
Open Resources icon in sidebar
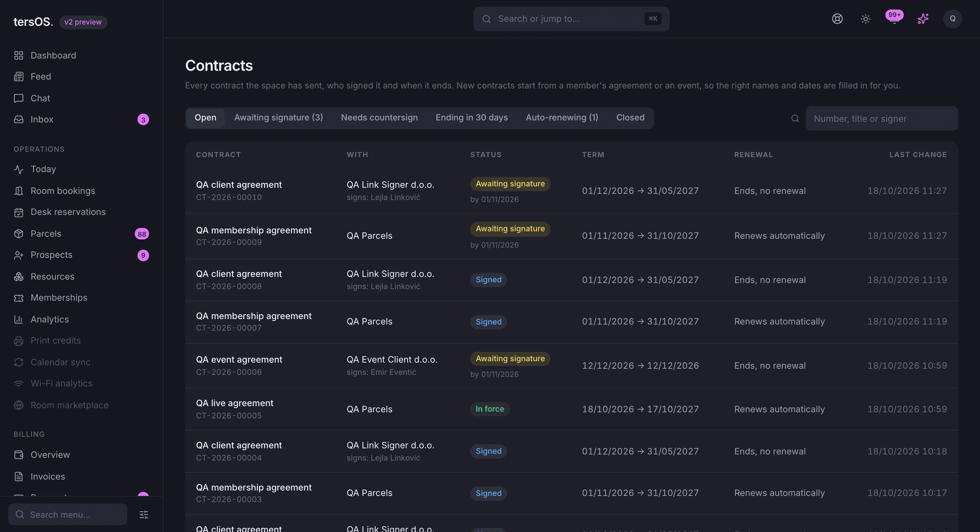pyautogui.click(x=19, y=277)
